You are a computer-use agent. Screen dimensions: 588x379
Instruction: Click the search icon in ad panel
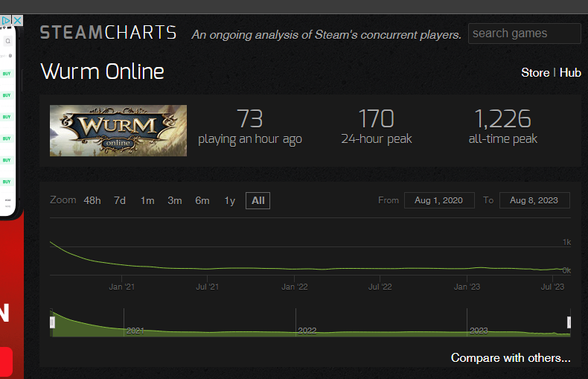pyautogui.click(x=8, y=41)
